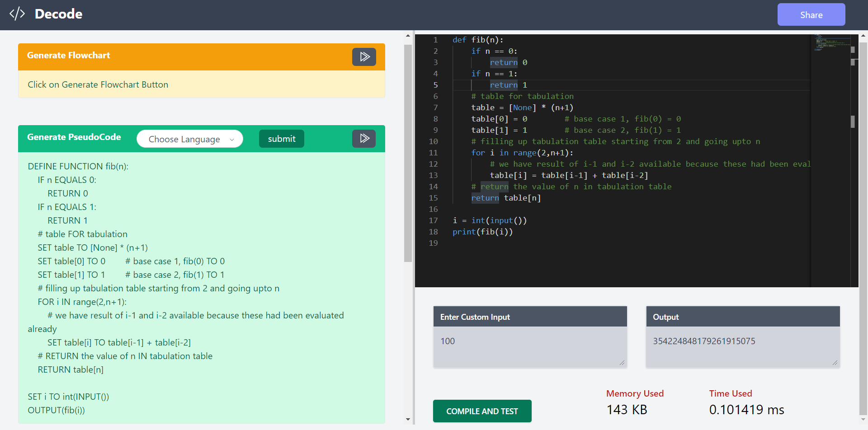Click line number 17 in editor
Image resolution: width=868 pixels, height=430 pixels.
(433, 220)
